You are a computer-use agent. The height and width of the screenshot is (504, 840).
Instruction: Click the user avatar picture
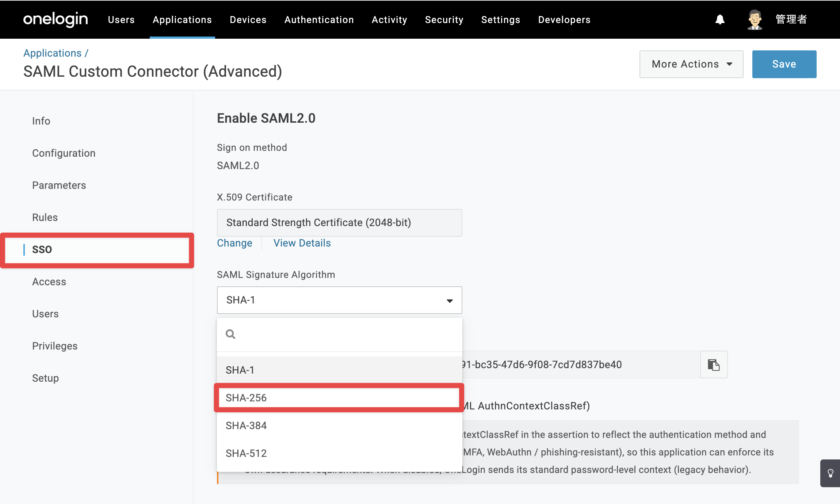(755, 19)
